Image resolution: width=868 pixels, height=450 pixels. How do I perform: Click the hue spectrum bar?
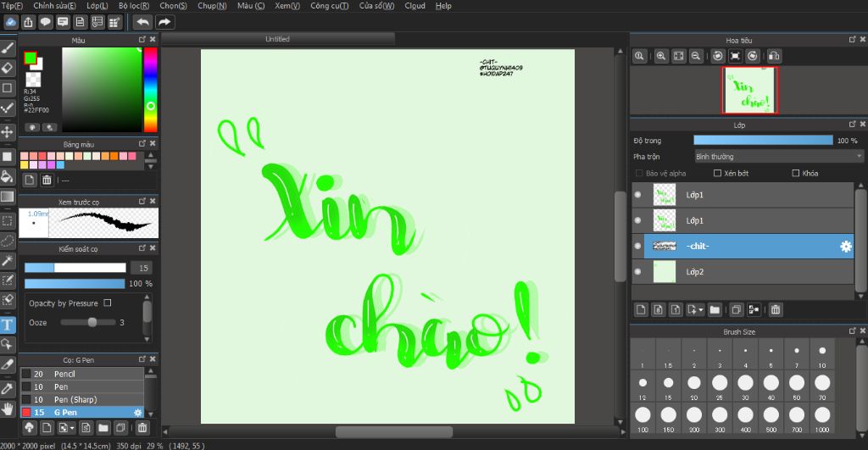[x=150, y=90]
